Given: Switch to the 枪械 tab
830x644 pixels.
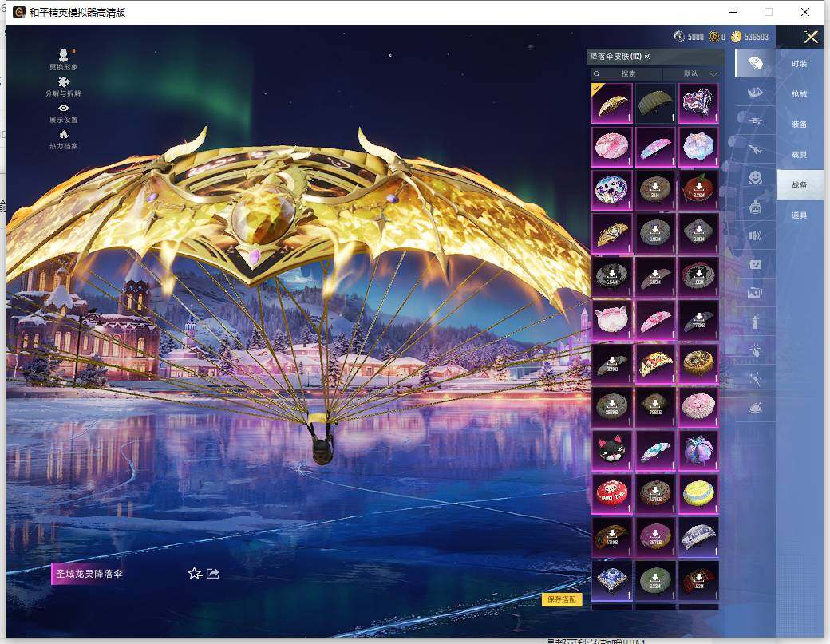Looking at the screenshot, I should tap(799, 94).
